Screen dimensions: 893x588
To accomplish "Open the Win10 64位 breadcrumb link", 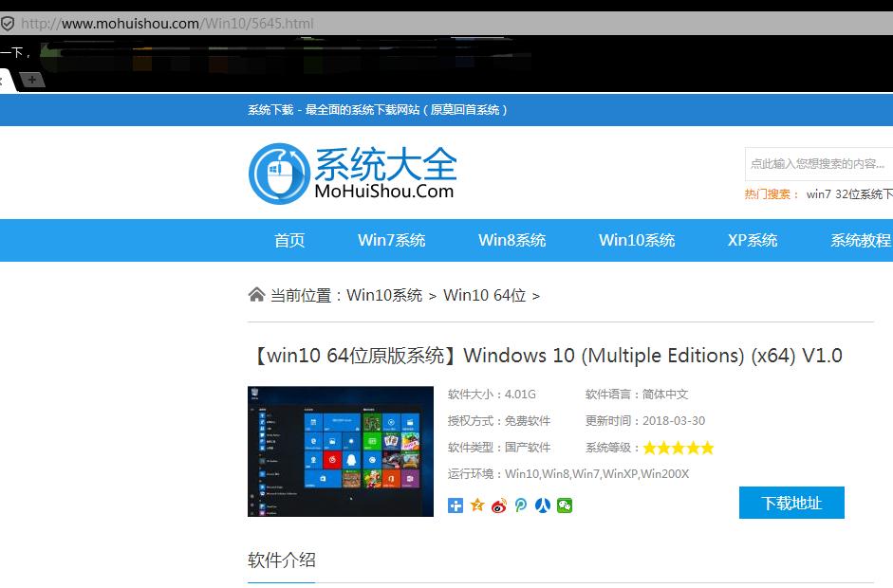I will (x=482, y=295).
